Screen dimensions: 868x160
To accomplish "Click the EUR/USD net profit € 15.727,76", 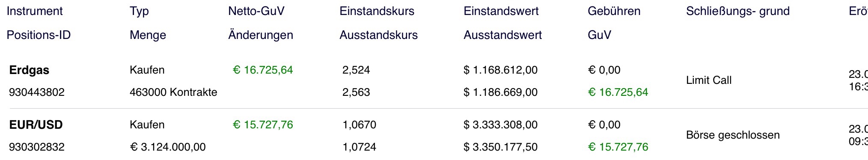I will coord(263,125).
